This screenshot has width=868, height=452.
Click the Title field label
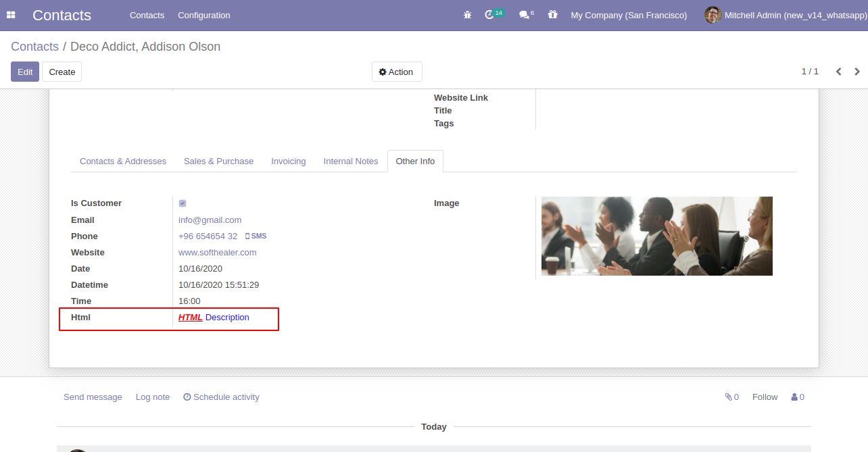[443, 111]
